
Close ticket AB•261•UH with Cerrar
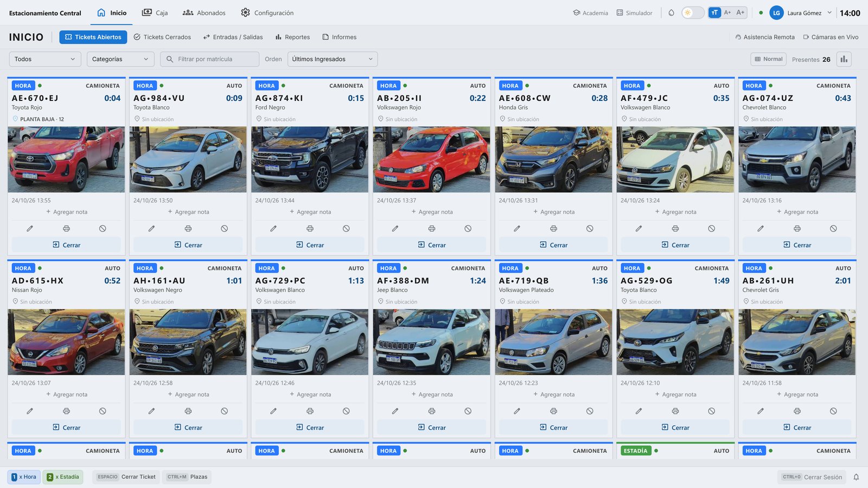pyautogui.click(x=797, y=428)
